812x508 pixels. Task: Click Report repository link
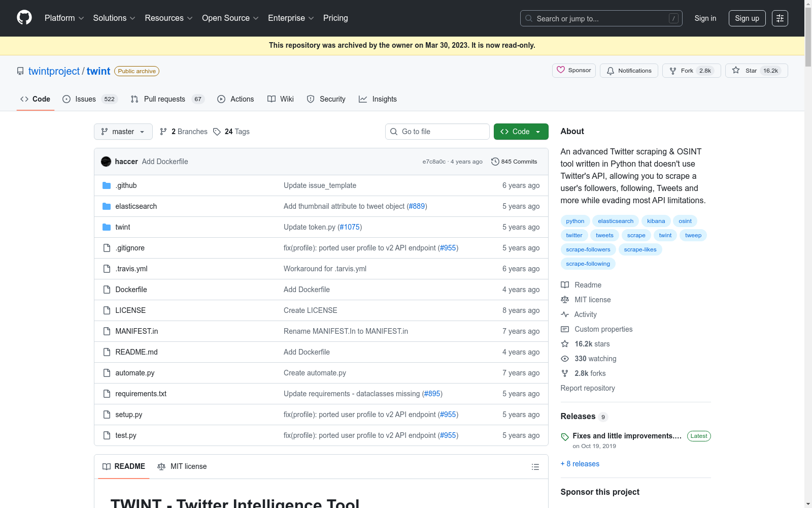[x=588, y=388]
